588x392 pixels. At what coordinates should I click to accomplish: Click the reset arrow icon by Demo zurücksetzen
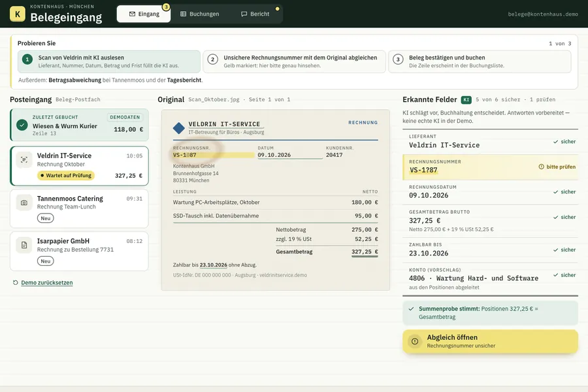[16, 282]
